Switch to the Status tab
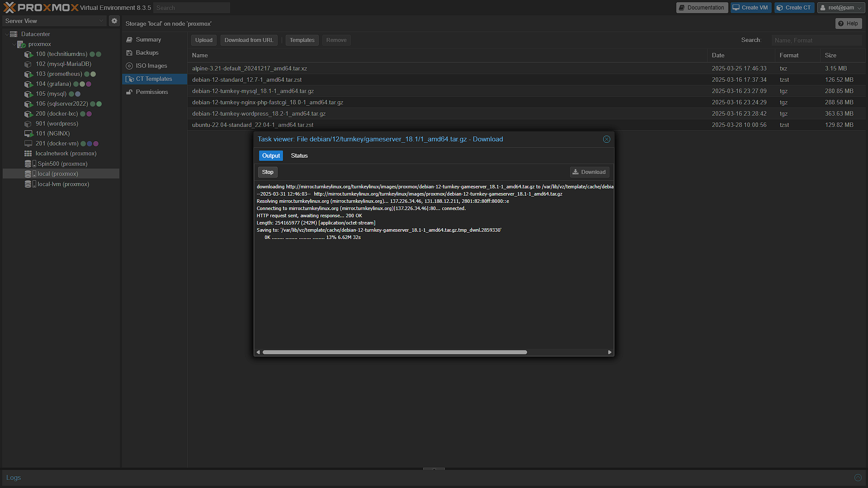Screen dimensions: 868x488 tap(299, 155)
